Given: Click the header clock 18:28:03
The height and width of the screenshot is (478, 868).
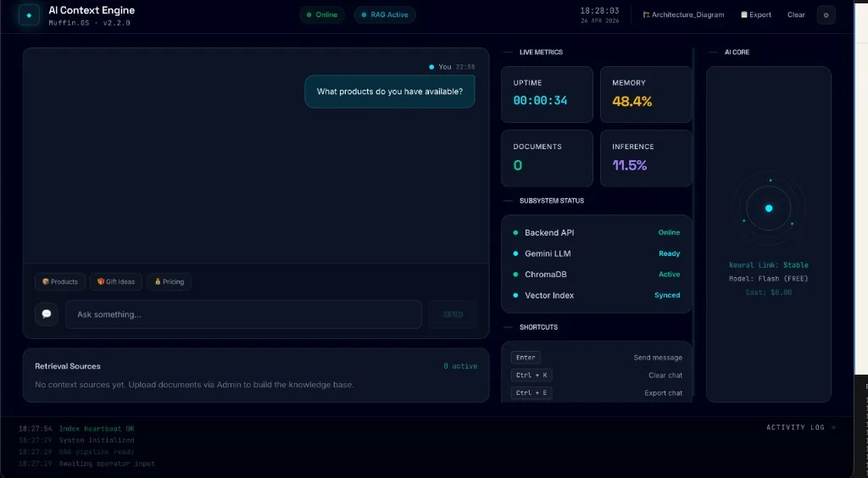Looking at the screenshot, I should [x=599, y=10].
